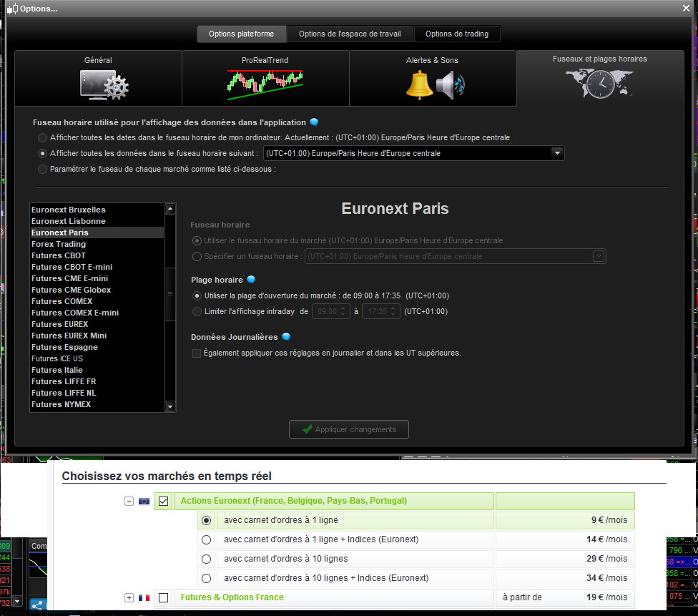This screenshot has width=698, height=616.
Task: Select 'Spécifier un fuseau horaire' radio
Action: (x=197, y=257)
